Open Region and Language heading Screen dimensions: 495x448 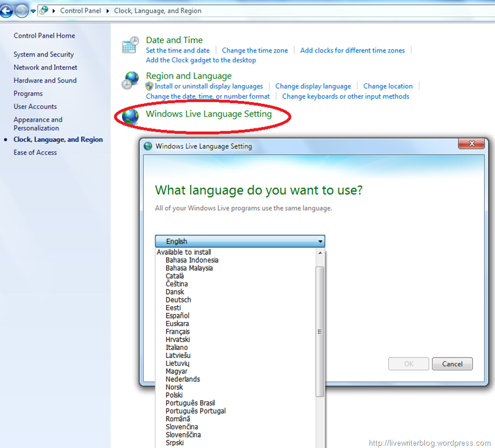pyautogui.click(x=189, y=76)
